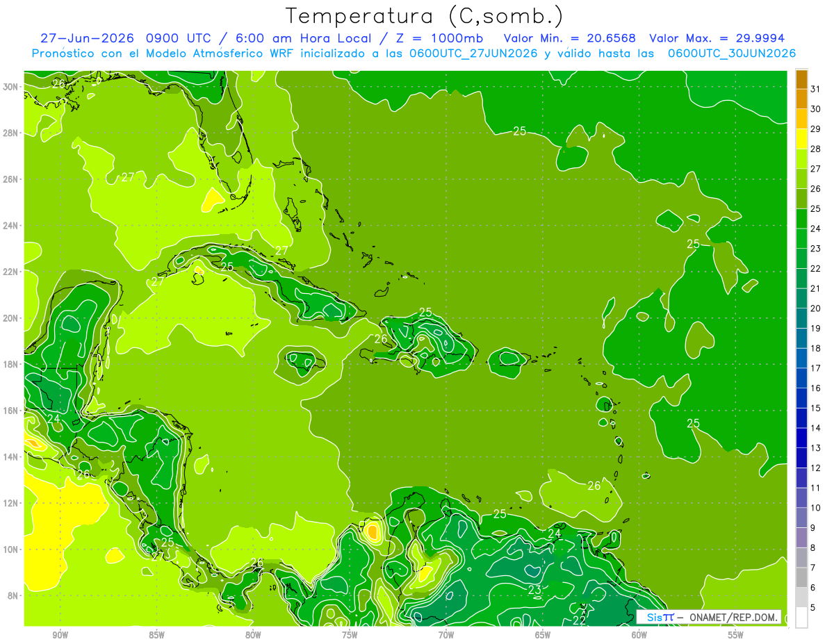Click the initialization stamp "0600UTC_27JUN2026"
Viewport: 834px width, 644px height.
[x=473, y=53]
